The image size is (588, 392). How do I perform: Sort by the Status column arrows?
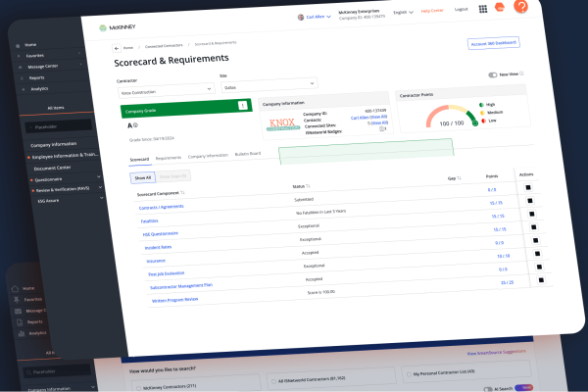[308, 185]
